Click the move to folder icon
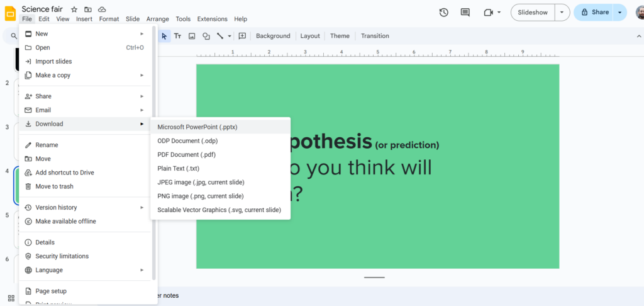 [x=88, y=9]
